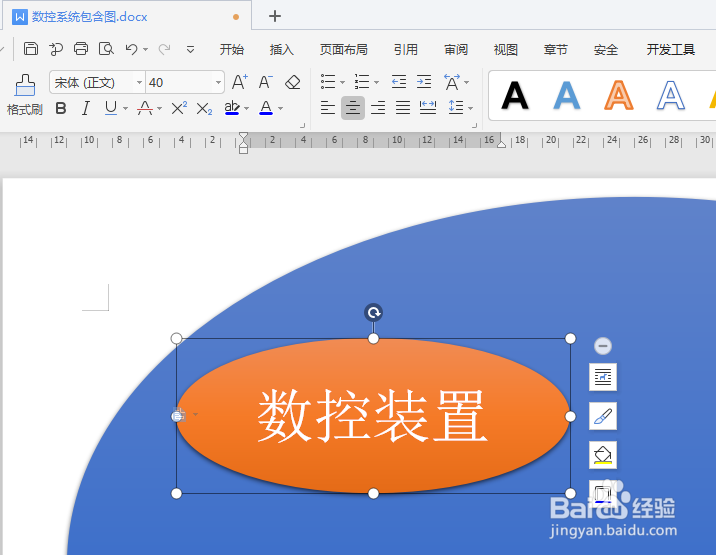Open the 插入 ribbon tab
Viewport: 716px width, 555px height.
tap(281, 49)
